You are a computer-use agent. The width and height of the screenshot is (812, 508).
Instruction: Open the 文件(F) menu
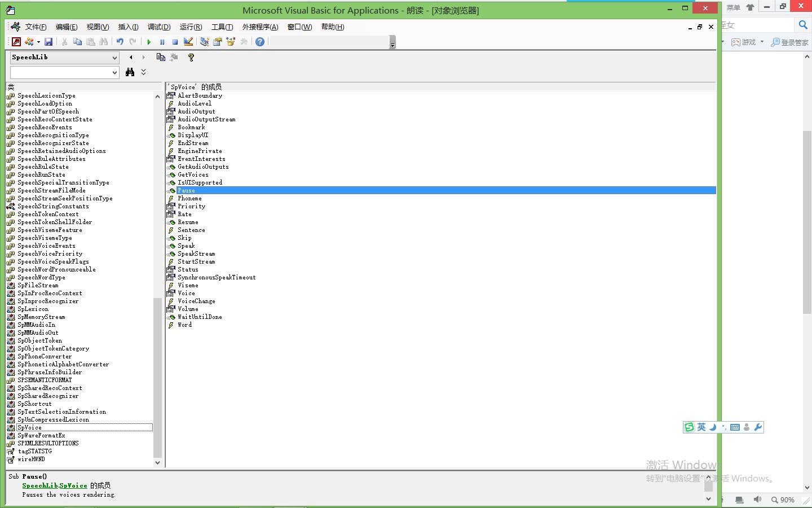click(36, 27)
